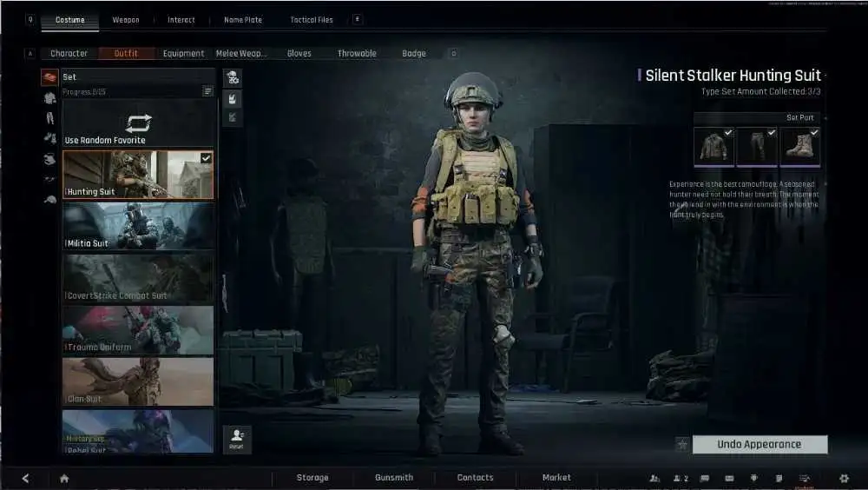This screenshot has height=490, width=868.
Task: Open the chat bubble icon
Action: (705, 478)
